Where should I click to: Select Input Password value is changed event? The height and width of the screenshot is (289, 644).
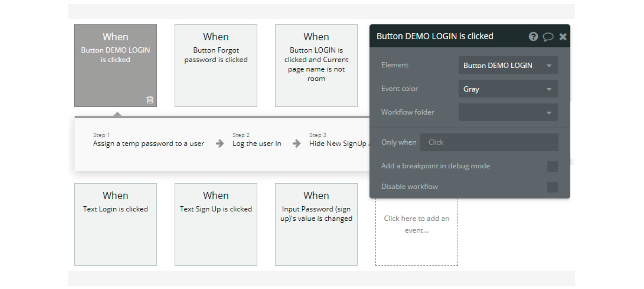[316, 224]
